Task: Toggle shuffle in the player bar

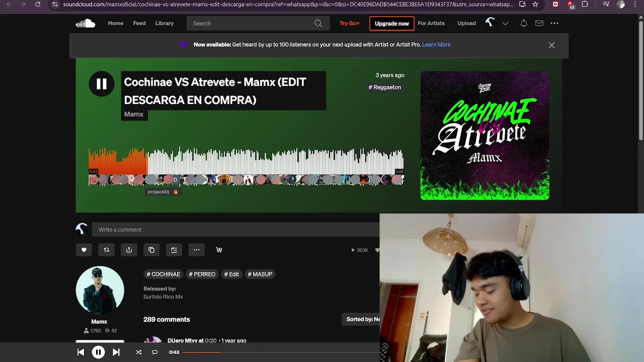Action: (138, 352)
